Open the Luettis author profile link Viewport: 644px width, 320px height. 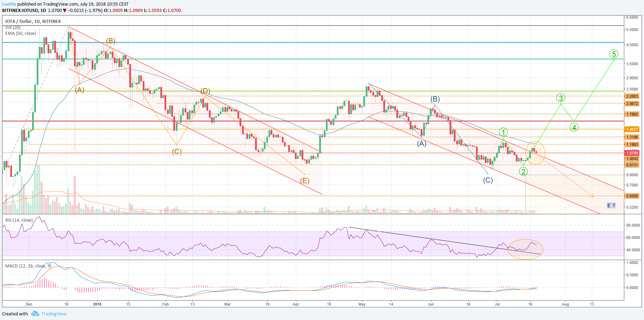[9, 4]
